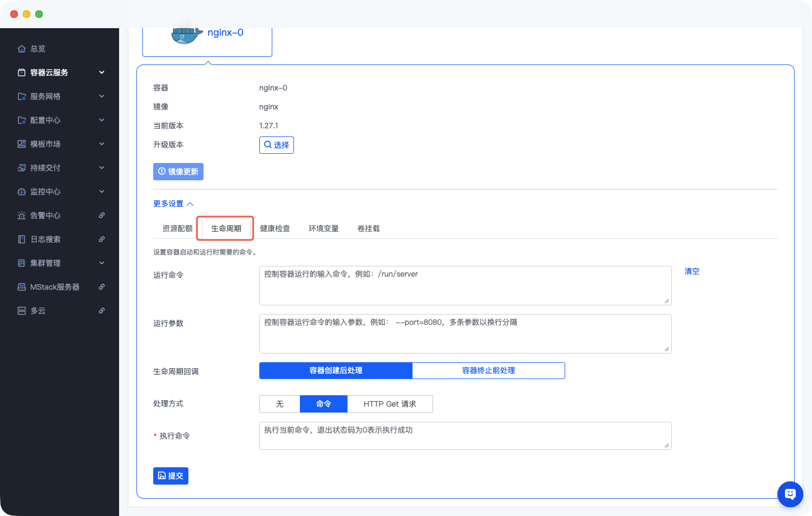Click the 监控中心 monitor icon

[x=22, y=192]
